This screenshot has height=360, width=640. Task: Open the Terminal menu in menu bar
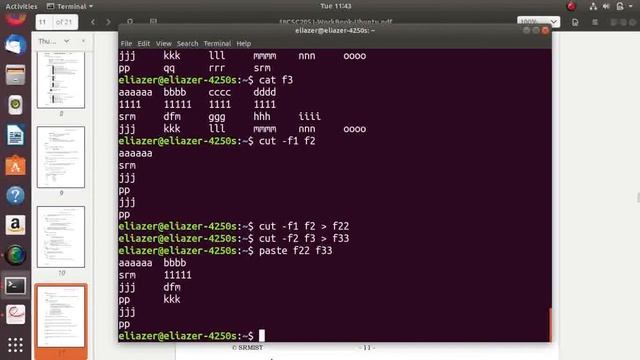pyautogui.click(x=217, y=44)
